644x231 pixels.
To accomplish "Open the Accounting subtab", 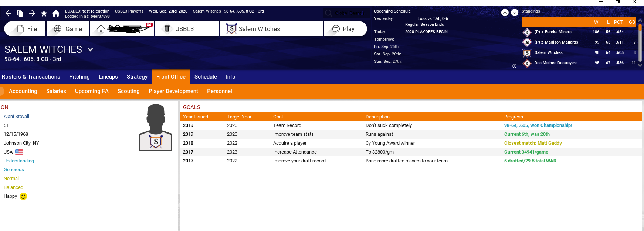I will pyautogui.click(x=23, y=91).
